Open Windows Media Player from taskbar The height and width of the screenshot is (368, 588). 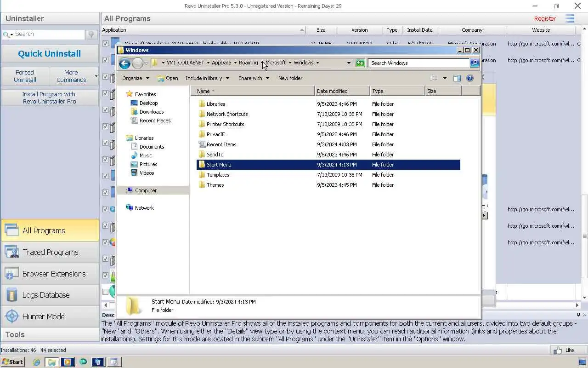click(67, 362)
